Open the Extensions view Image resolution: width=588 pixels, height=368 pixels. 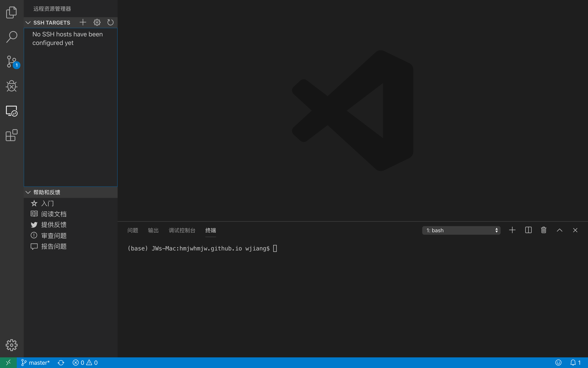click(x=11, y=135)
